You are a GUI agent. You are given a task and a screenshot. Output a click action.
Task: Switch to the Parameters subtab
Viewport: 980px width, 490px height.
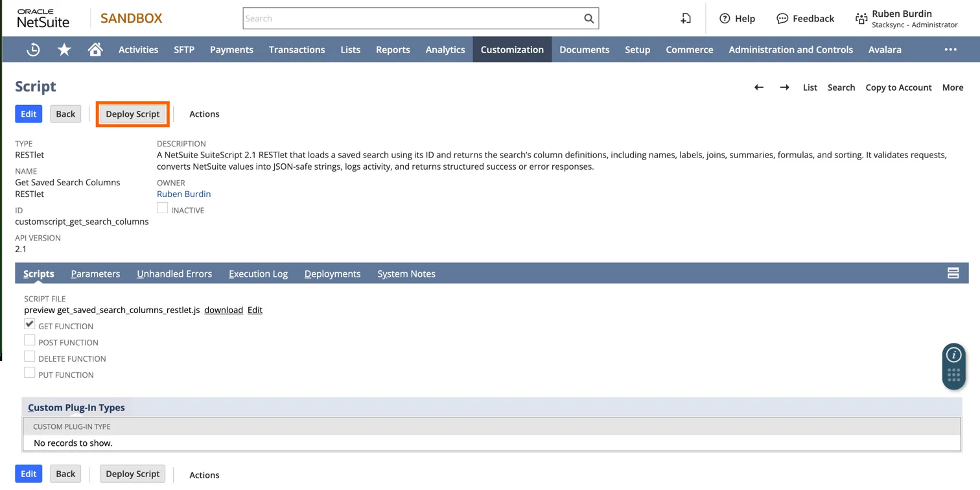(x=95, y=274)
